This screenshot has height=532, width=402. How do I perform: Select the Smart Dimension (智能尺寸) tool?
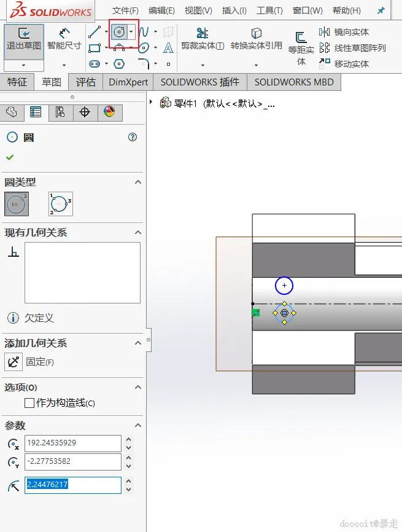click(x=64, y=39)
